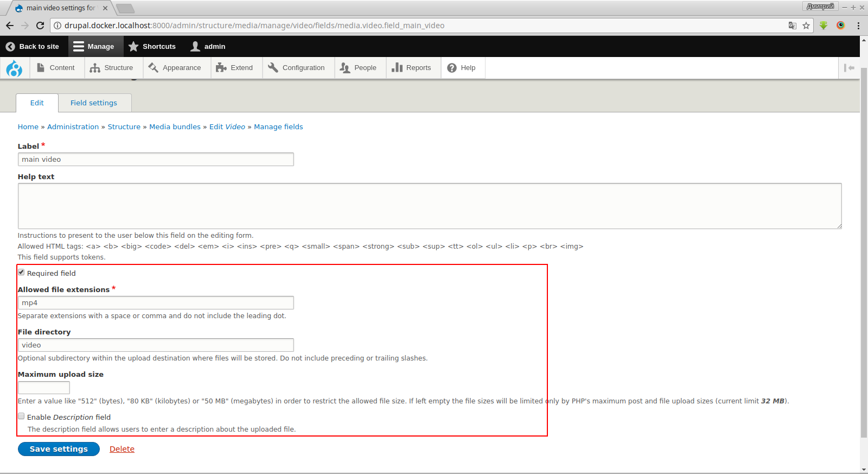Follow the Administration breadcrumb link
The width and height of the screenshot is (868, 474).
click(x=73, y=127)
